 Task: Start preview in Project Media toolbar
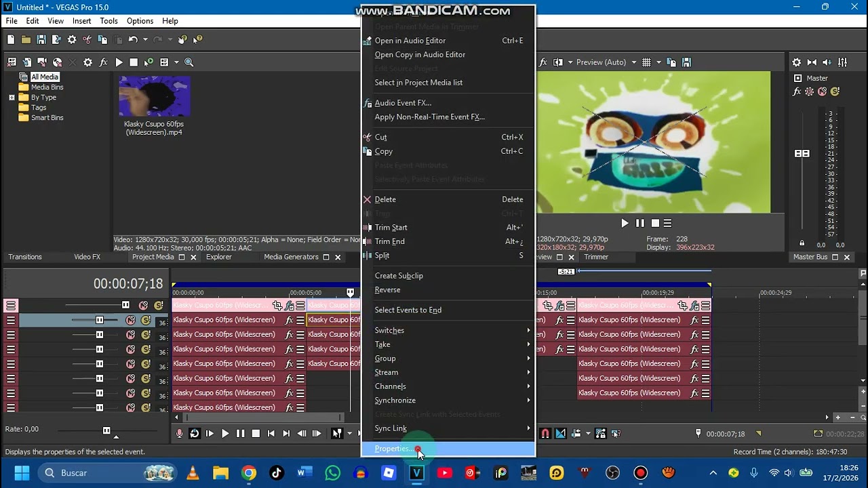coord(119,62)
